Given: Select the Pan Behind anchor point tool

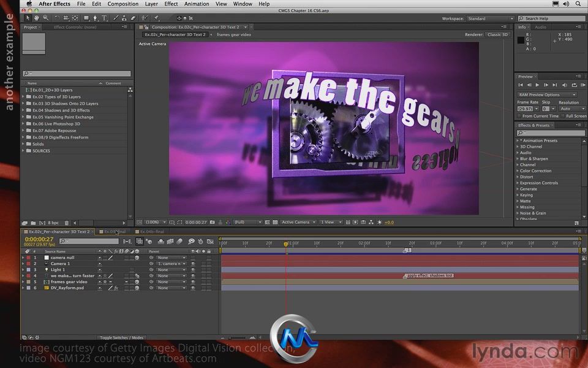Looking at the screenshot, I should pos(75,18).
